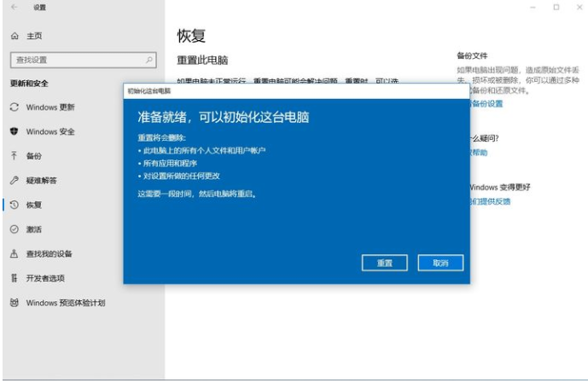Click the 查找我的设备 person icon
The image size is (588, 383).
pyautogui.click(x=15, y=253)
